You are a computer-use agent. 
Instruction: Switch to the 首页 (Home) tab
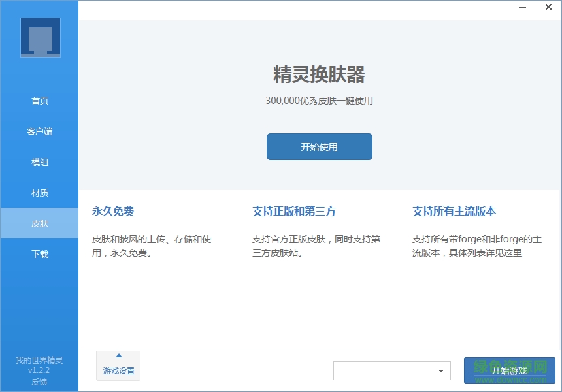[x=39, y=101]
